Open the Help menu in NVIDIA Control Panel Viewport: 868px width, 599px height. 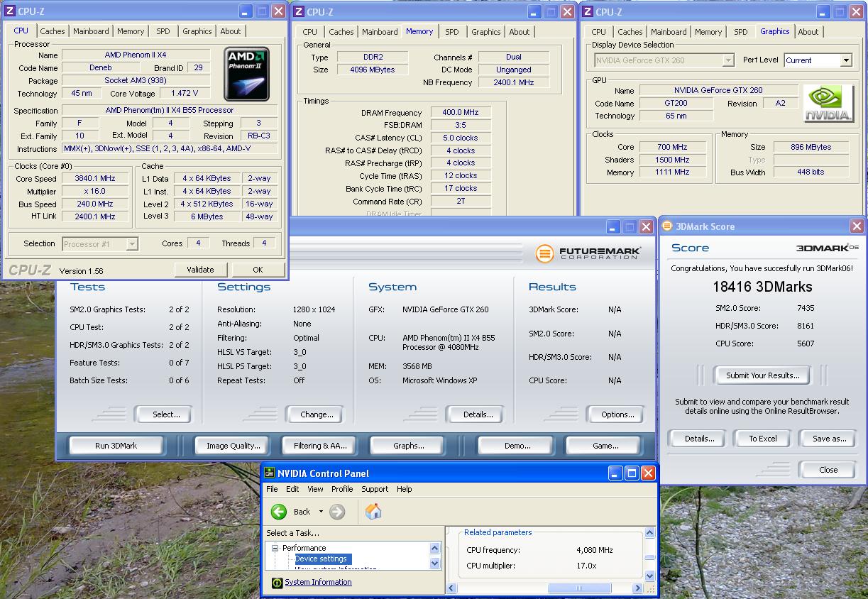(x=404, y=489)
